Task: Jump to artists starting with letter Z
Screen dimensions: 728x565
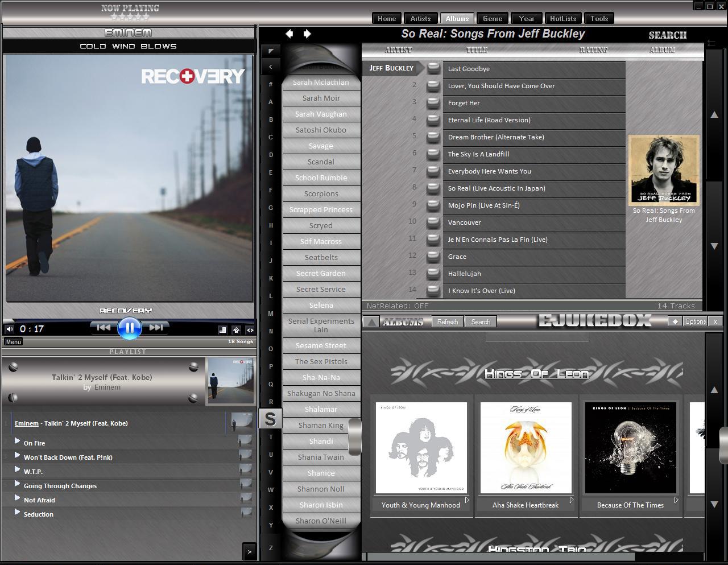Action: coord(271,548)
